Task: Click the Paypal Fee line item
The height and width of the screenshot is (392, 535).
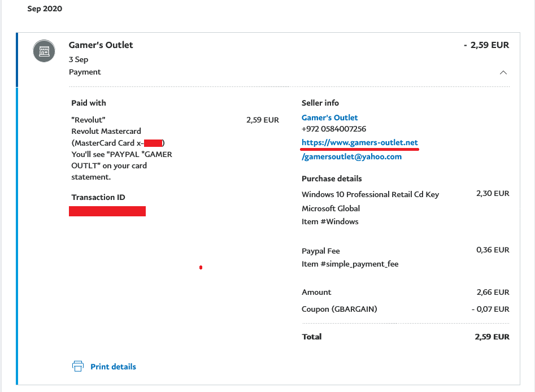Action: pyautogui.click(x=320, y=251)
